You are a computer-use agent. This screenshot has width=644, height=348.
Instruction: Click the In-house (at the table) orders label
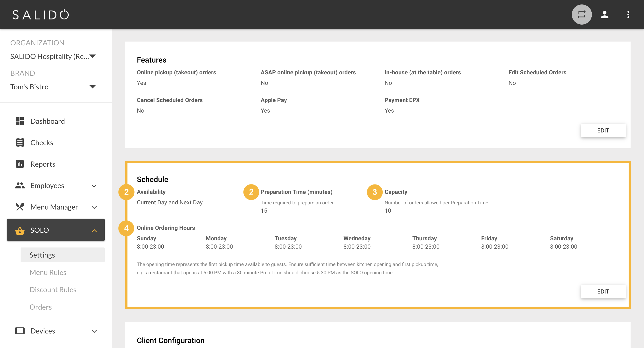point(422,72)
